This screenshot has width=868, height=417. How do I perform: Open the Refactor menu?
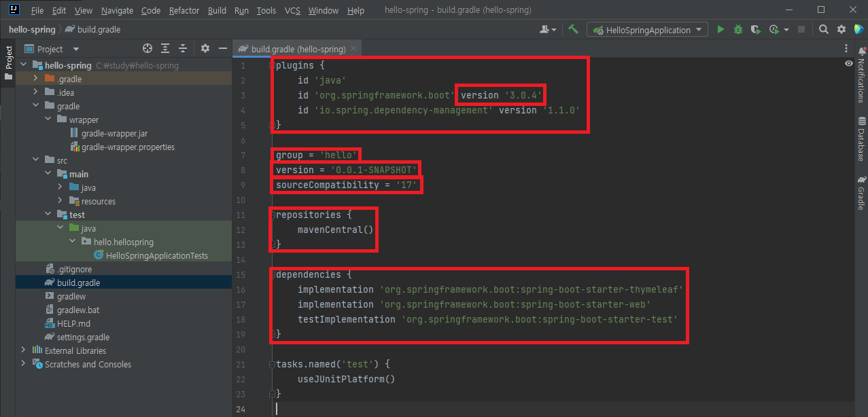[184, 10]
